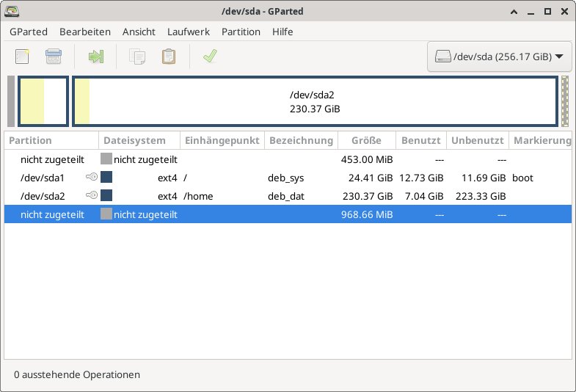
Task: Click the Benutzt column header
Action: (x=421, y=140)
